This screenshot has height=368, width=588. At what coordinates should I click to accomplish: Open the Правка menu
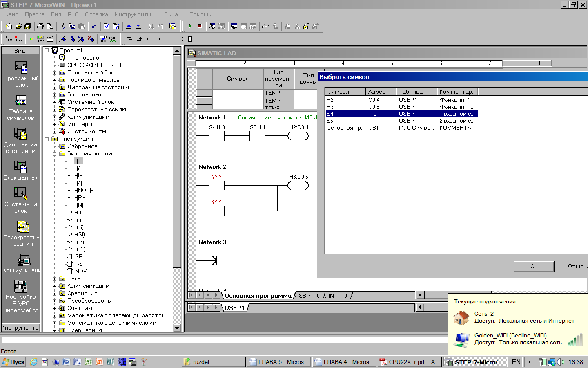[x=35, y=14]
